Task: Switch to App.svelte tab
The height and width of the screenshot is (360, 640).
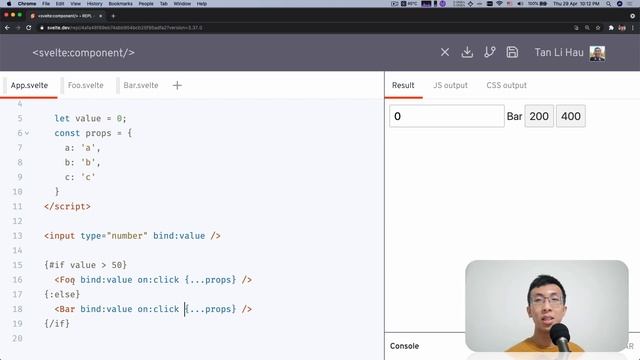Action: [x=29, y=85]
